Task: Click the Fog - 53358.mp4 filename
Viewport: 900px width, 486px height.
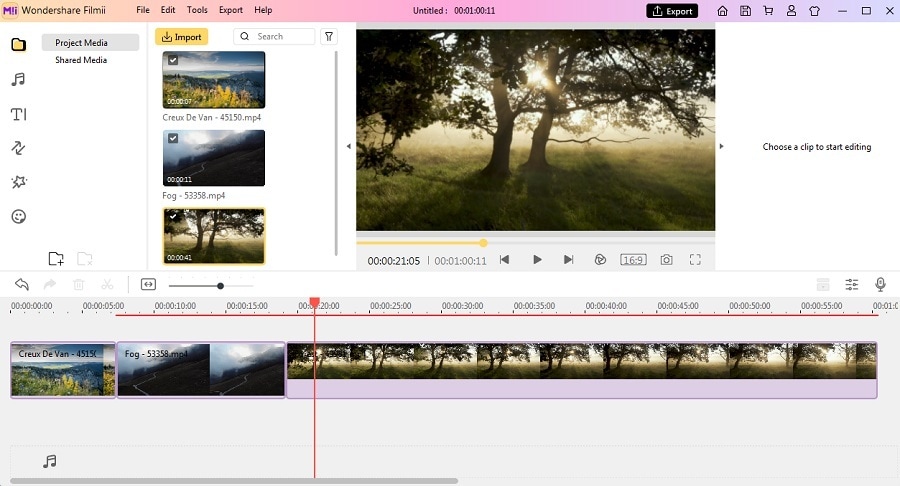Action: pos(193,196)
